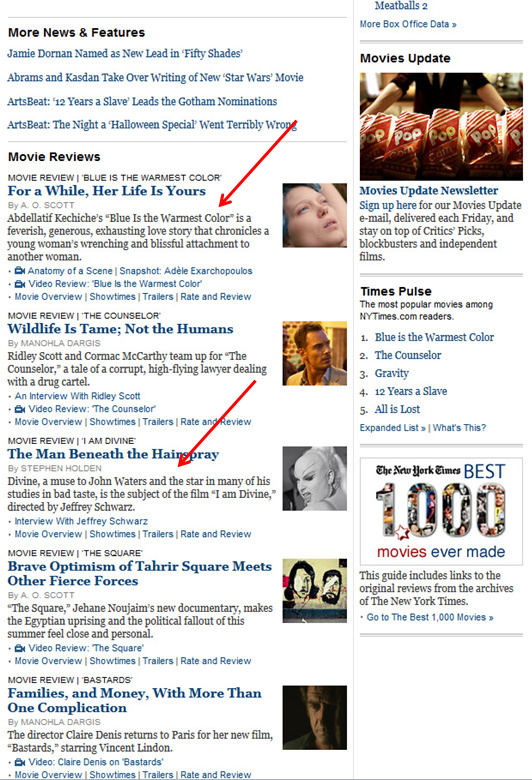Click camera icon beside Video Review: 'The Counselor'

point(20,409)
